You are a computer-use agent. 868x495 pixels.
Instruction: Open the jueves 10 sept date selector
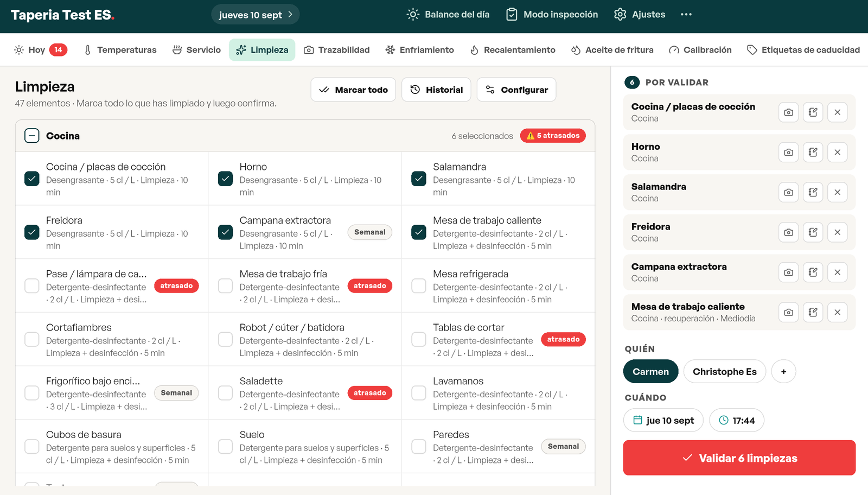tap(256, 15)
